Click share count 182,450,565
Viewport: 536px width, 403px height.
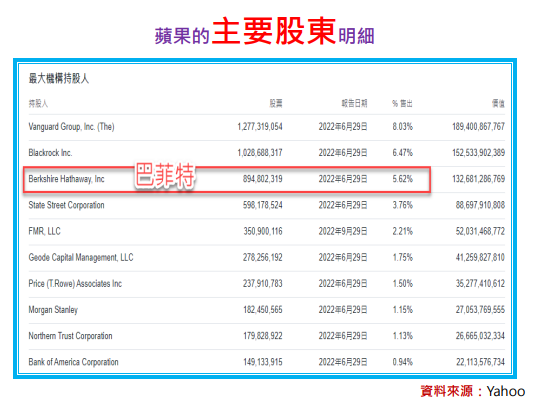click(263, 310)
